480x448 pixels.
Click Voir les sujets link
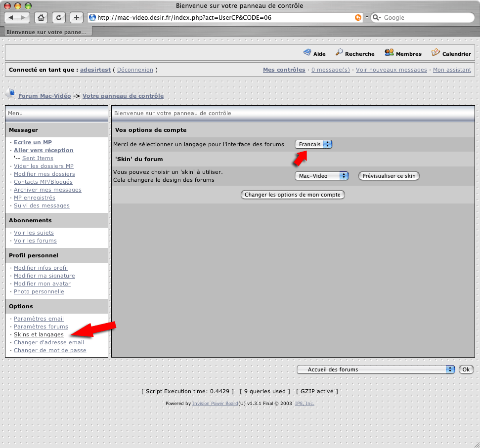(34, 233)
